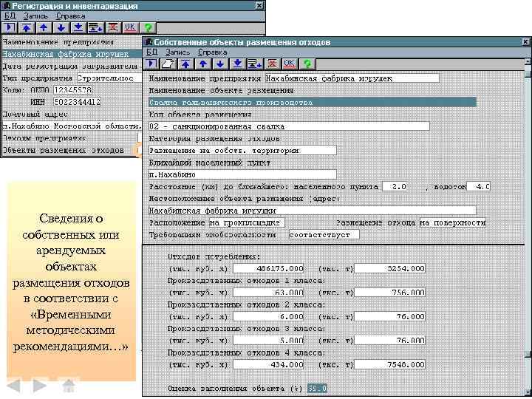This screenshot has height=399, width=532.
Task: Click watercourse distance field 4.0
Action: [478, 187]
